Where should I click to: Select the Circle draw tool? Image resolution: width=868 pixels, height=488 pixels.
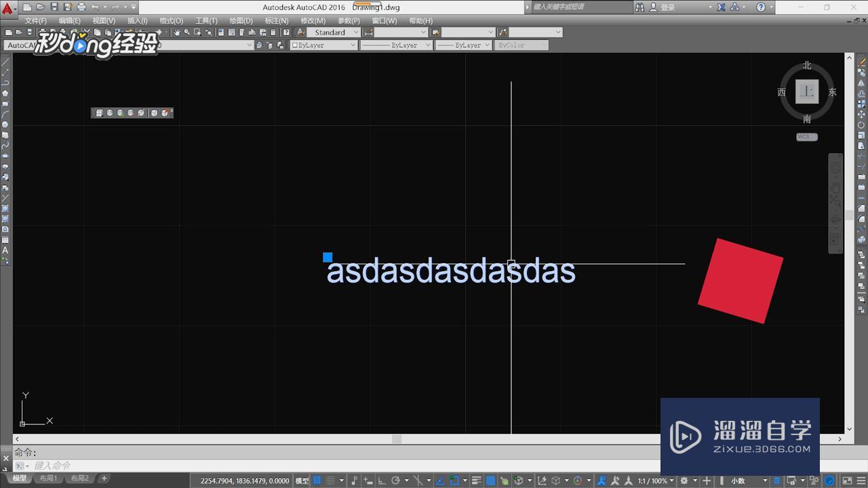point(5,125)
